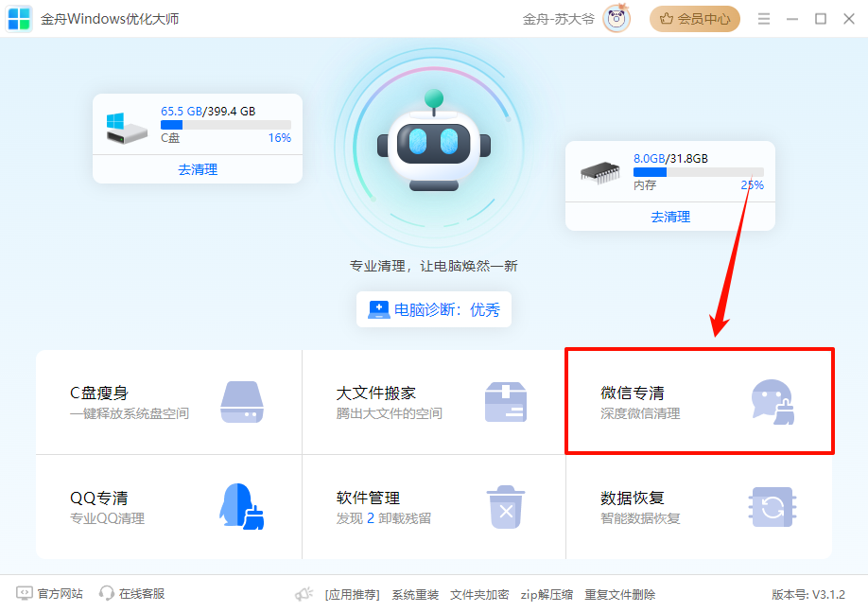The image size is (868, 612).
Task: Close the optimizer window
Action: point(849,19)
